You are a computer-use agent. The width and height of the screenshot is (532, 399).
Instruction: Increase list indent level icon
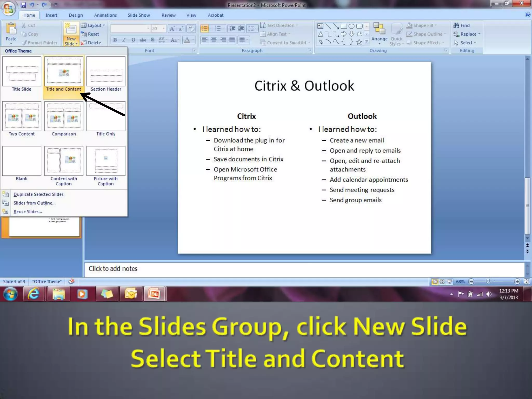[241, 29]
